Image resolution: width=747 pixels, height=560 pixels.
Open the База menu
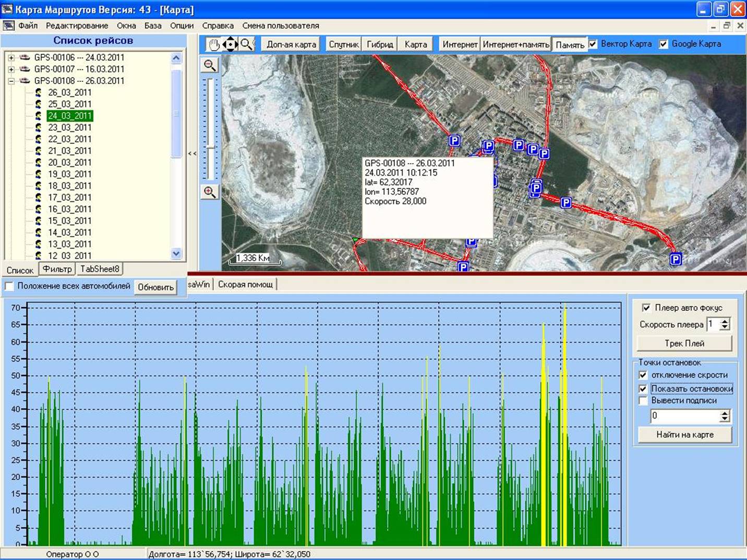click(153, 26)
